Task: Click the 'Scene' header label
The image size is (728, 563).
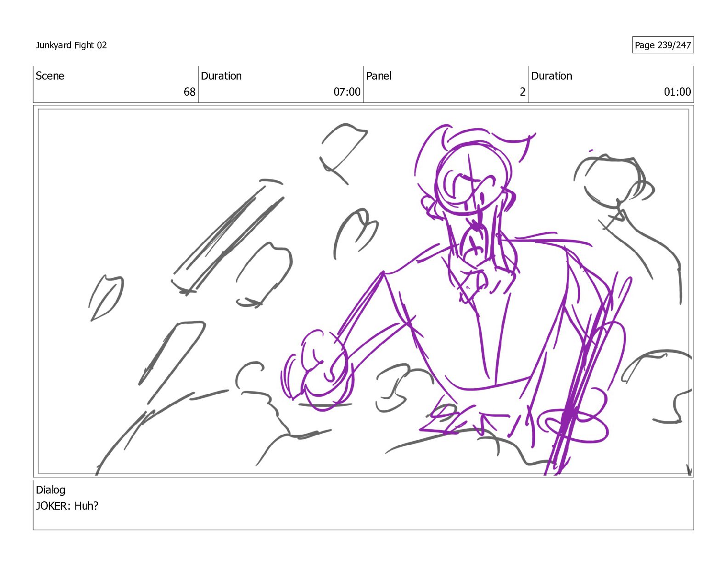Action: 50,76
